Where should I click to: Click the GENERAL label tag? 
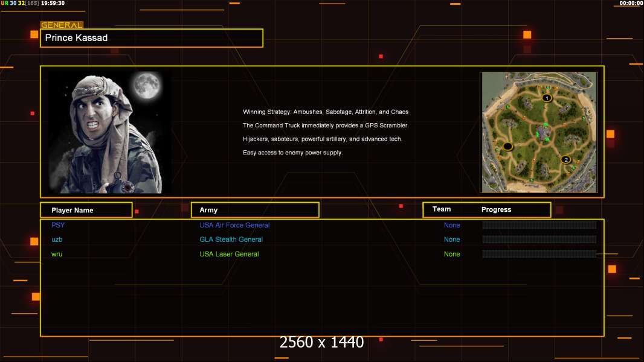[x=62, y=25]
